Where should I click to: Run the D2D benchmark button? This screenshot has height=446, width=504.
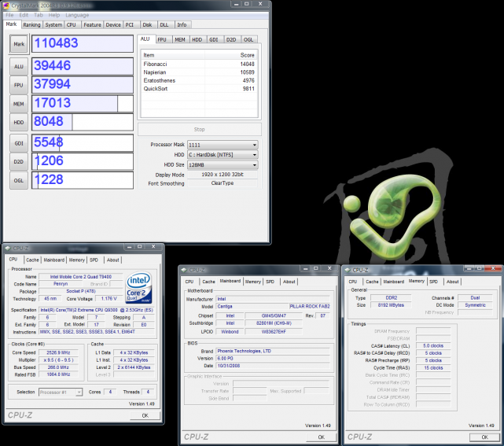pos(19,162)
